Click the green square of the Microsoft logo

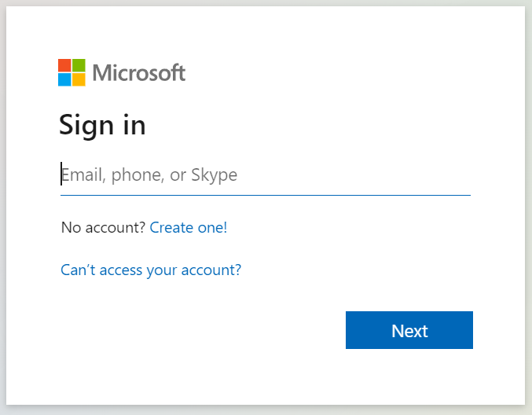pyautogui.click(x=79, y=65)
